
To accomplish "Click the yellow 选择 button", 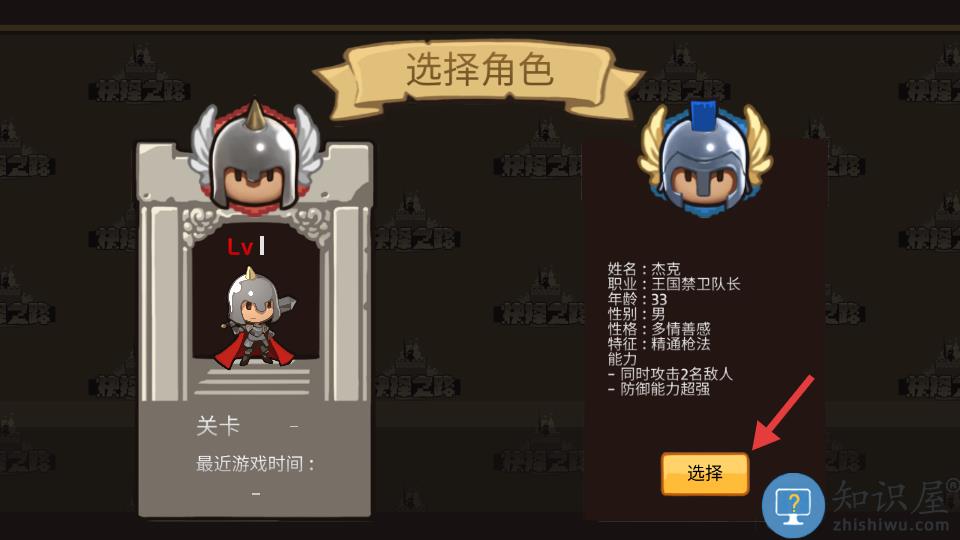I will coord(705,473).
